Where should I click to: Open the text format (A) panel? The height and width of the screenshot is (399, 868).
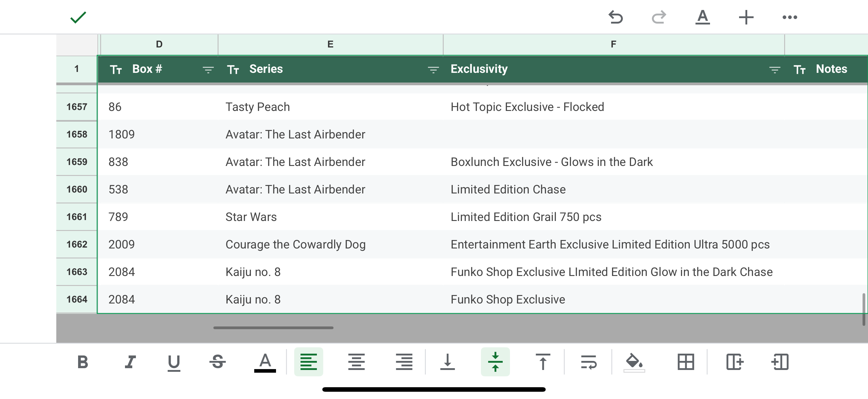pos(702,17)
